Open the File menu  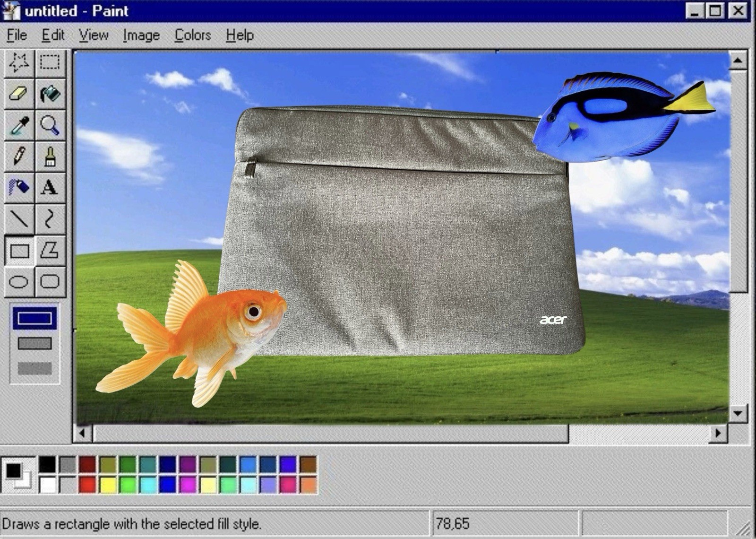(17, 35)
